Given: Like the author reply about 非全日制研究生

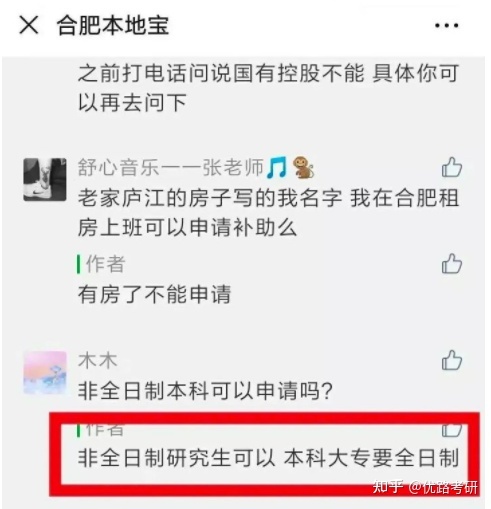Looking at the screenshot, I should 452,430.
